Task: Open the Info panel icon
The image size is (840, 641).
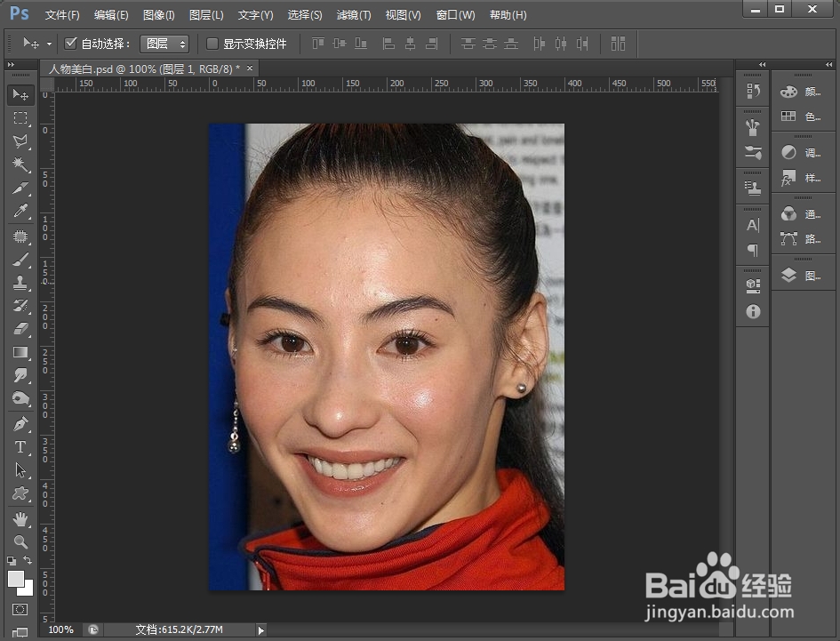Action: tap(753, 311)
